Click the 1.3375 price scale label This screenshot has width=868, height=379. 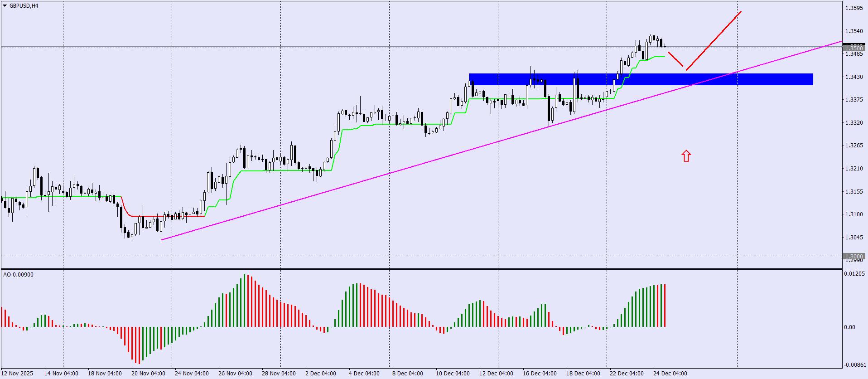point(854,99)
